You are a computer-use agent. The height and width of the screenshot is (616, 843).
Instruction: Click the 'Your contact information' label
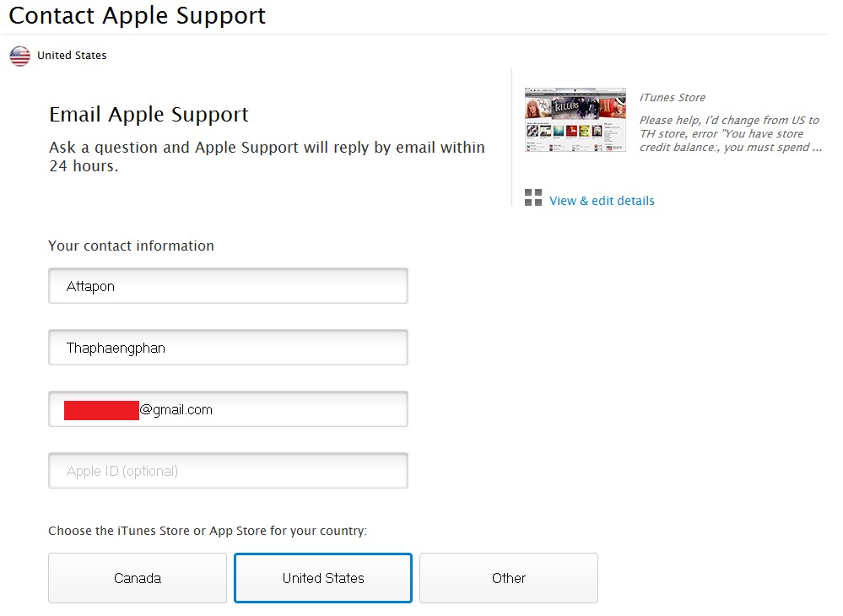(131, 246)
